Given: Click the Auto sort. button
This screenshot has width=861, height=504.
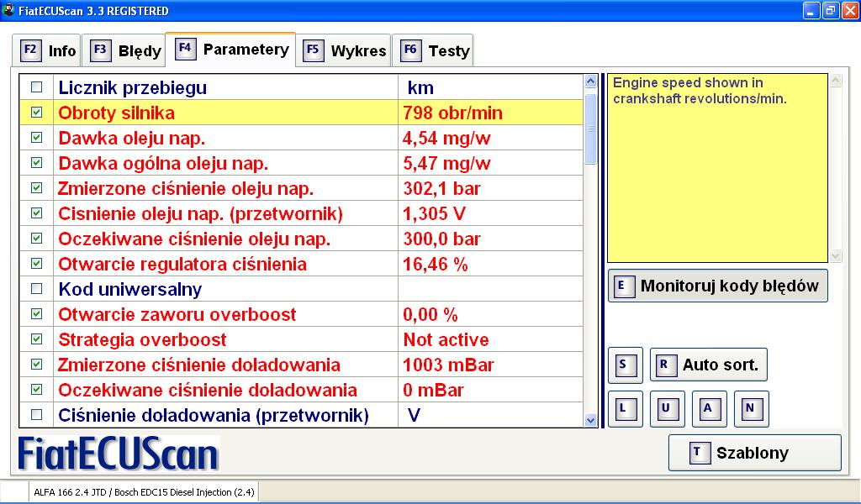Looking at the screenshot, I should [708, 365].
